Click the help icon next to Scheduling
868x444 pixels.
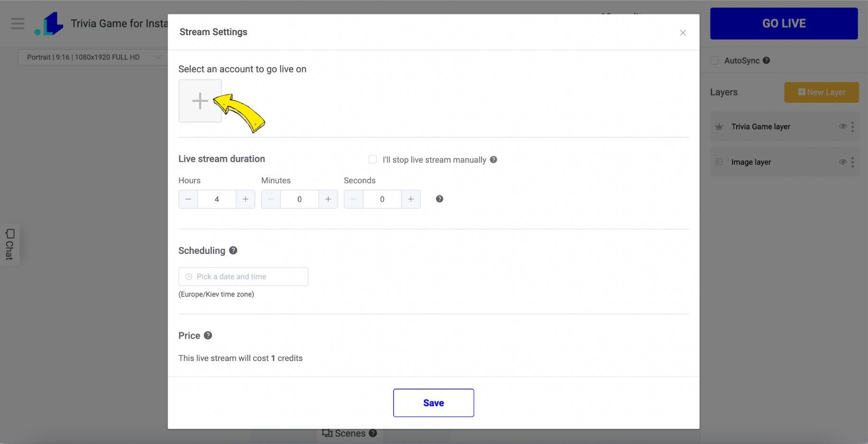point(233,250)
